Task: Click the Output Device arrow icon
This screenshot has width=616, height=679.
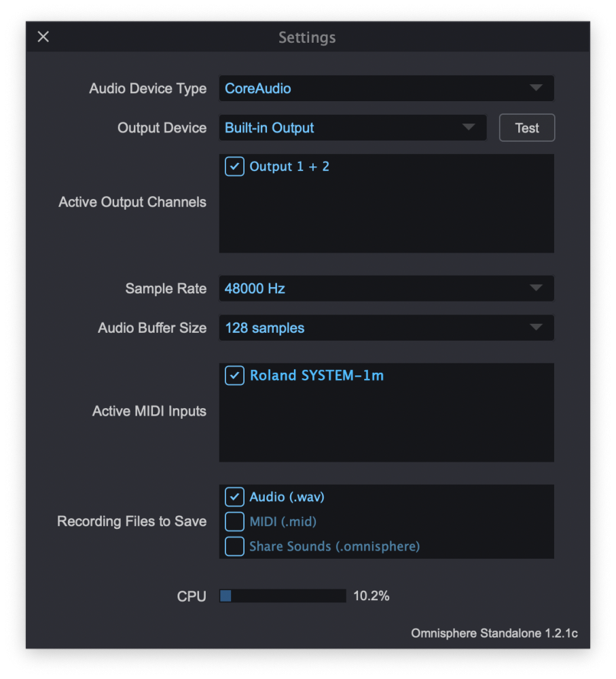Action: [x=468, y=128]
